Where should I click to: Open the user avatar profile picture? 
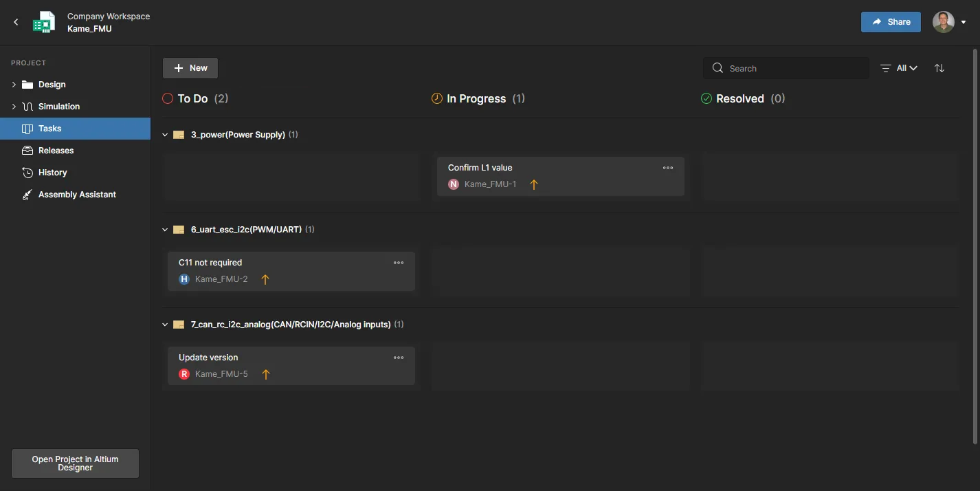click(x=943, y=22)
